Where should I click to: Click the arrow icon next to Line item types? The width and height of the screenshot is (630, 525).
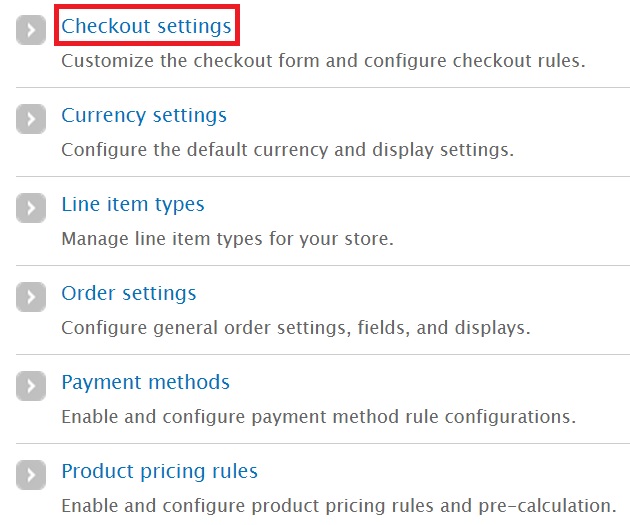tap(31, 208)
